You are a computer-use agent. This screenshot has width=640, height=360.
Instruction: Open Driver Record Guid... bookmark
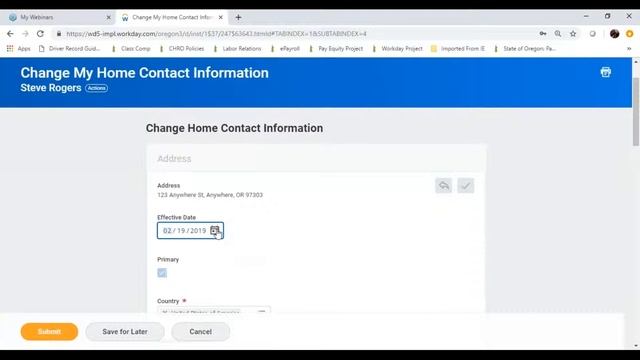69,49
